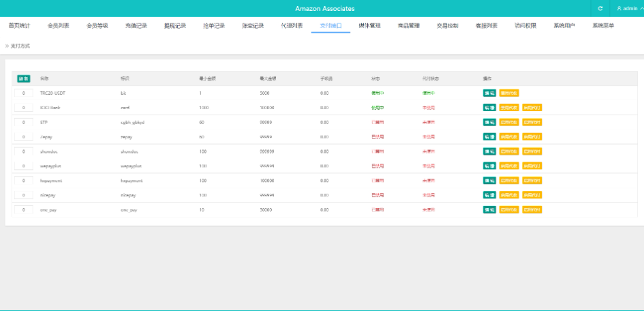Screen dimensions: 644x311
Task: Click the yellow 代付 button for ICICI Bank
Action: [532, 108]
